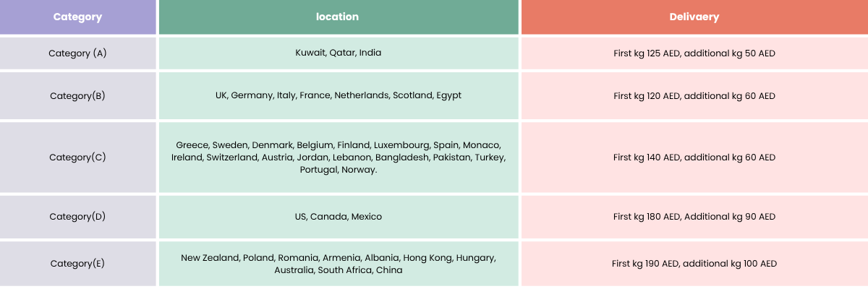
Task: Click the UK, Germany, Italy locations cell
Action: [338, 95]
